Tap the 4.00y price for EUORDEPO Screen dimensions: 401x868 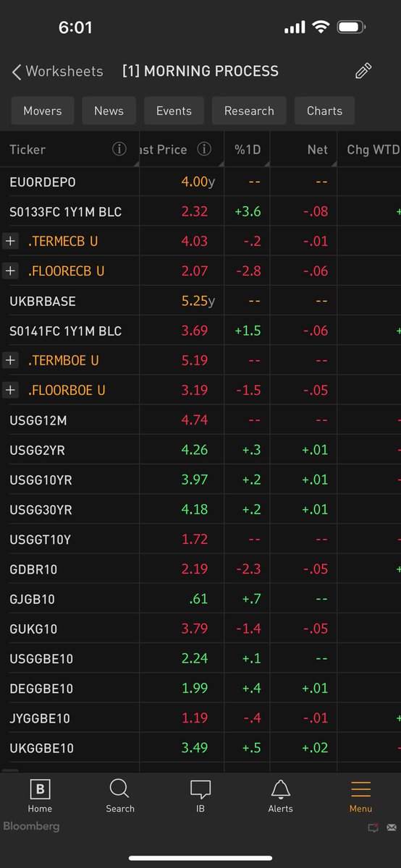tap(198, 182)
